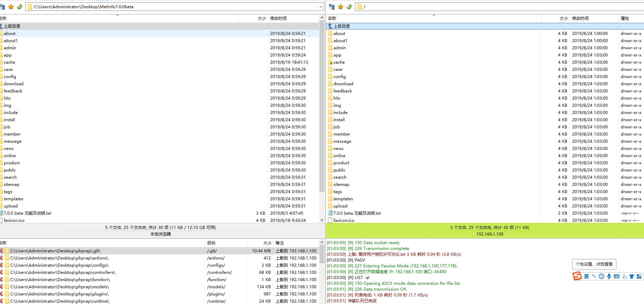The height and width of the screenshot is (304, 644).
Task: Open bookmarks star in local pane toolbar
Action: coord(11,7)
